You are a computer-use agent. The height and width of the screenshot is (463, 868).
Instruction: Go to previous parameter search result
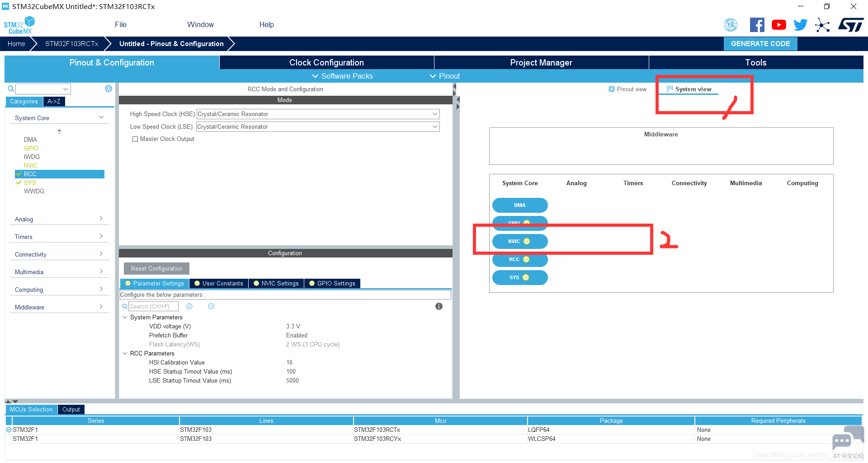(189, 306)
